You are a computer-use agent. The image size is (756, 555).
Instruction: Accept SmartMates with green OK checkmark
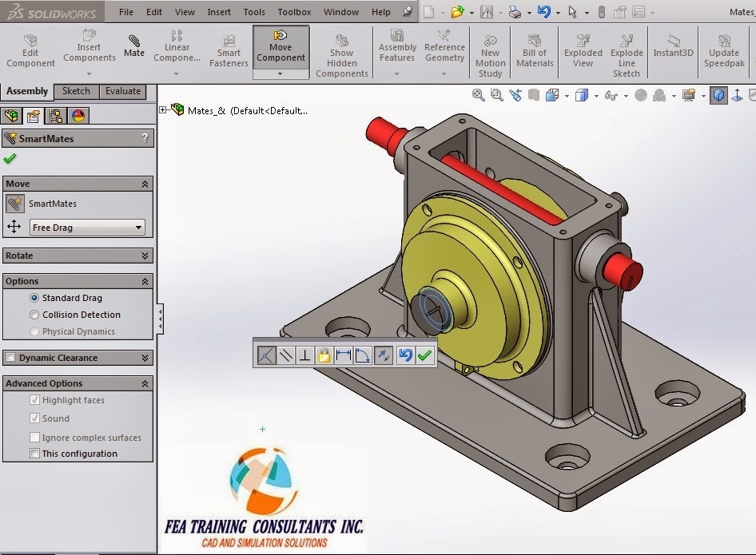(x=10, y=158)
